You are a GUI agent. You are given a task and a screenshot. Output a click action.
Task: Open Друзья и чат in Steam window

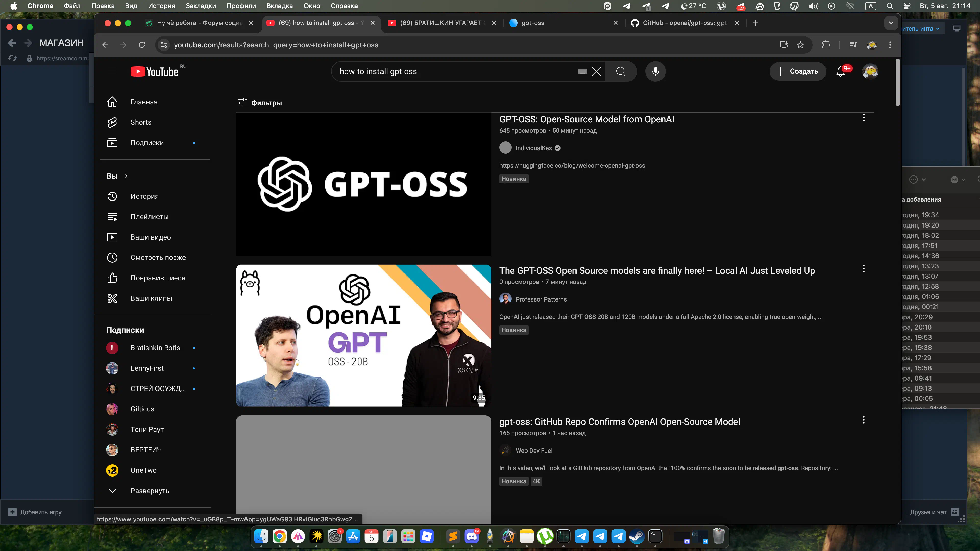pos(934,512)
